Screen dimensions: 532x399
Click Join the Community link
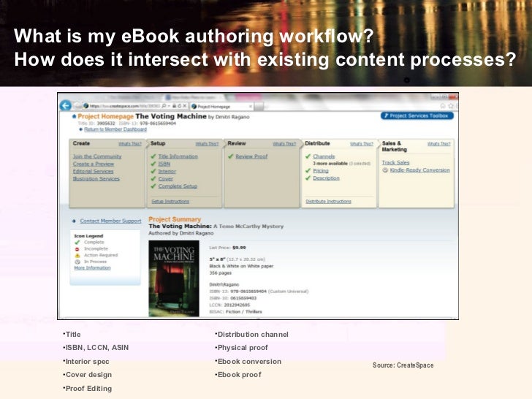pos(97,156)
